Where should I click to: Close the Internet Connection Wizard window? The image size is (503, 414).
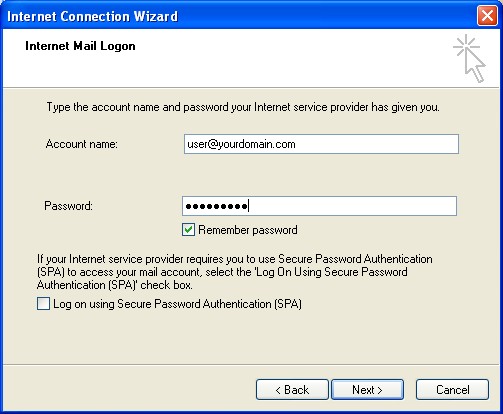coord(487,16)
